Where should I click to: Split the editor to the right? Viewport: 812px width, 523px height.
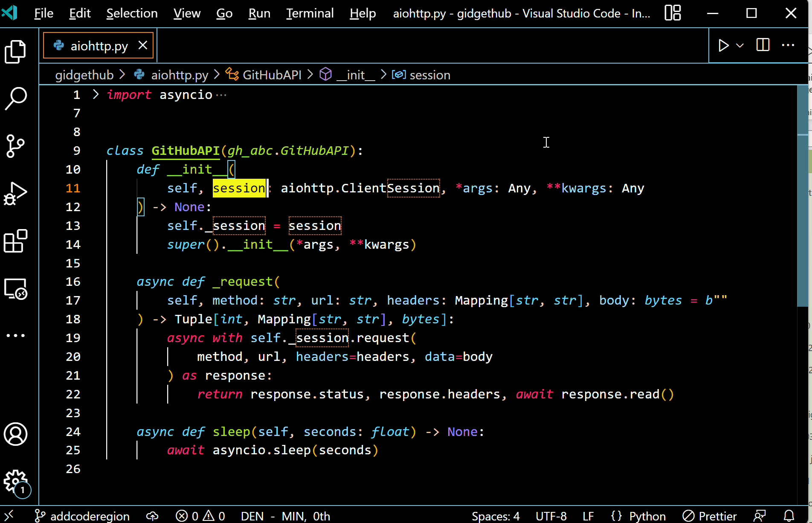[x=763, y=45]
